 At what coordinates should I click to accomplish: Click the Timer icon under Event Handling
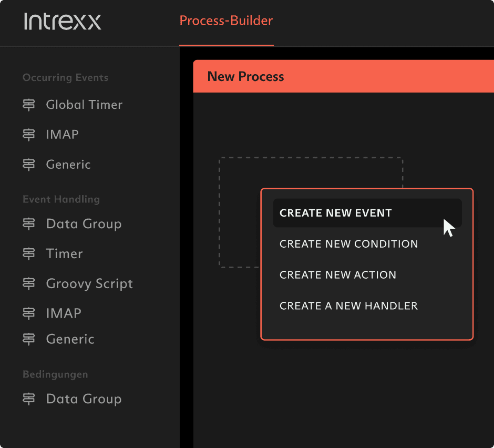(29, 254)
